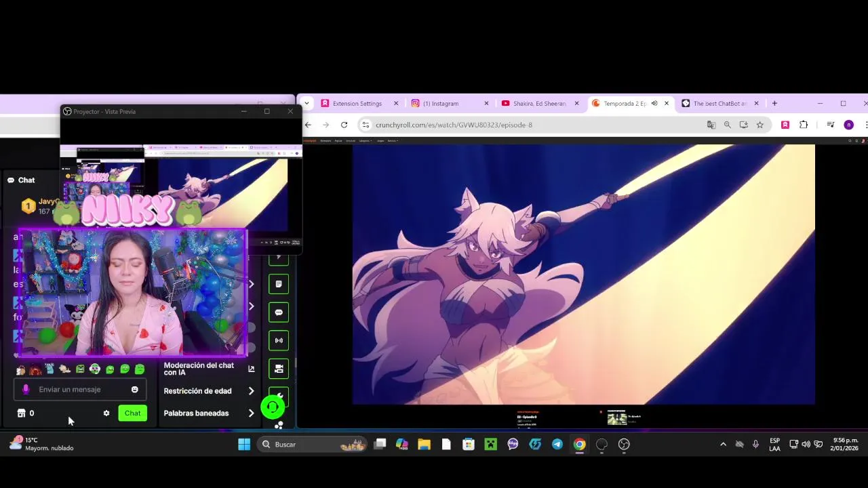This screenshot has height=488, width=868.
Task: Open site information icon in address bar
Action: coord(366,125)
